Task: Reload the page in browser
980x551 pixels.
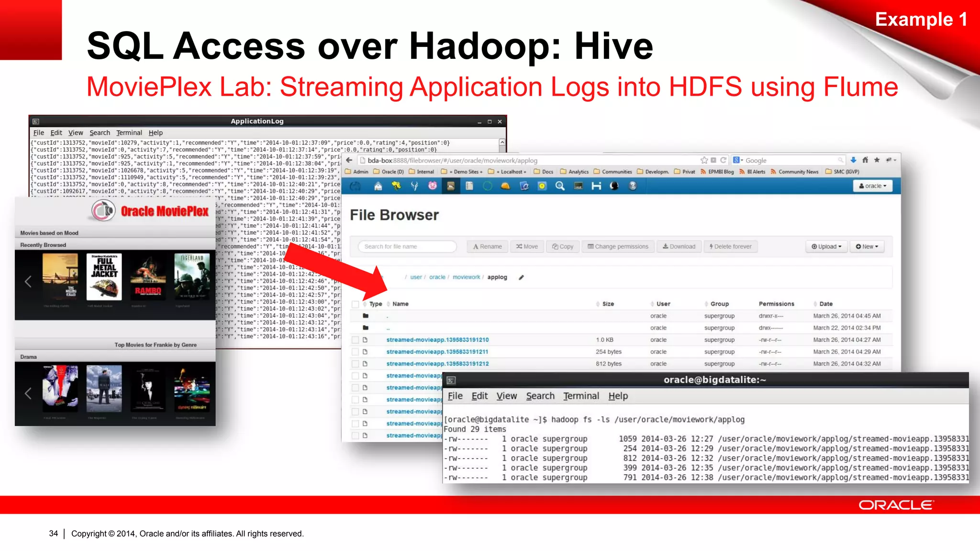Action: pos(723,160)
